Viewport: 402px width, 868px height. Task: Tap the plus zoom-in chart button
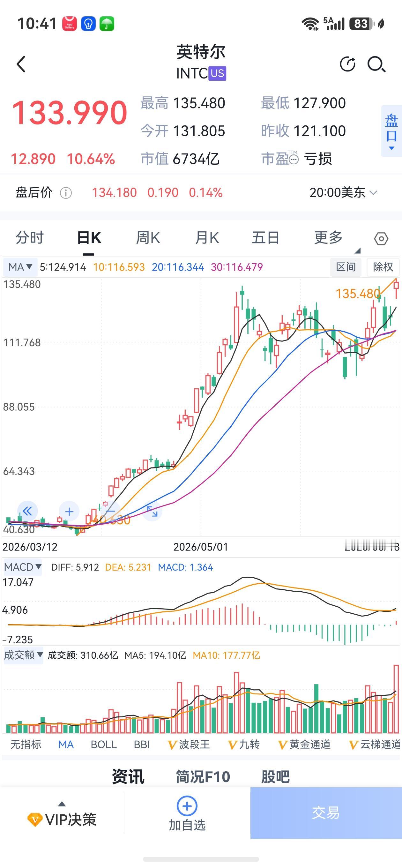point(69,512)
